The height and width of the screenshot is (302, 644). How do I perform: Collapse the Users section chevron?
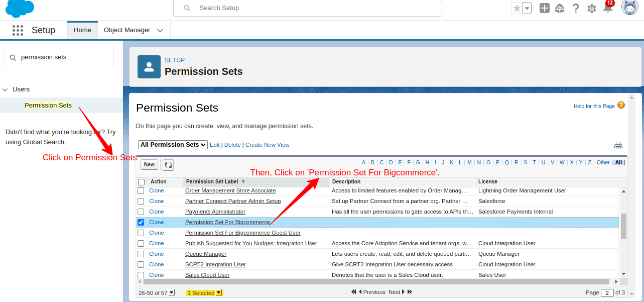5,89
